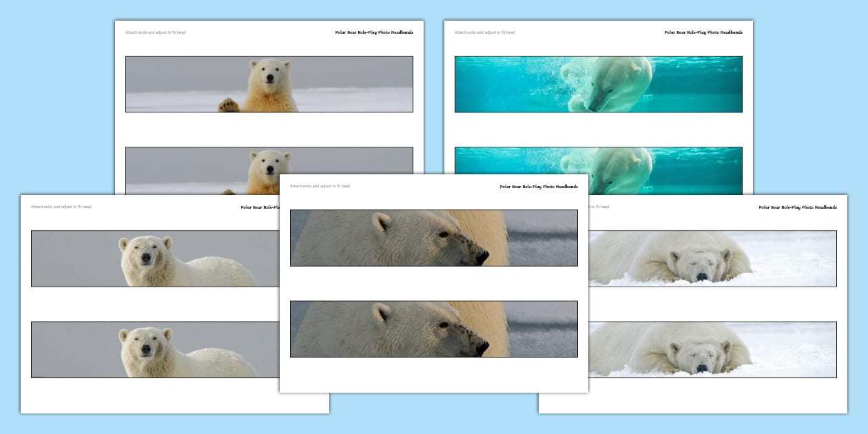Click the title text on the bottom-right sheet
Image resolution: width=868 pixels, height=434 pixels.
tap(798, 205)
